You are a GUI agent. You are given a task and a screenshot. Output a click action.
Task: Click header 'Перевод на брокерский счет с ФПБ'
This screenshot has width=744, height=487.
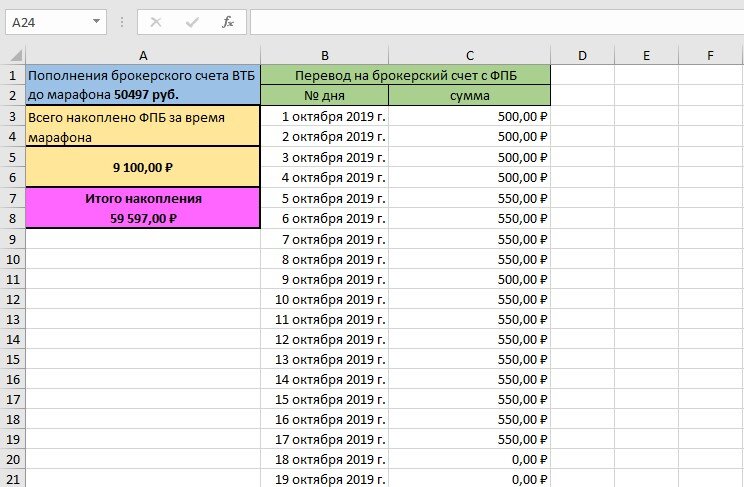(406, 75)
